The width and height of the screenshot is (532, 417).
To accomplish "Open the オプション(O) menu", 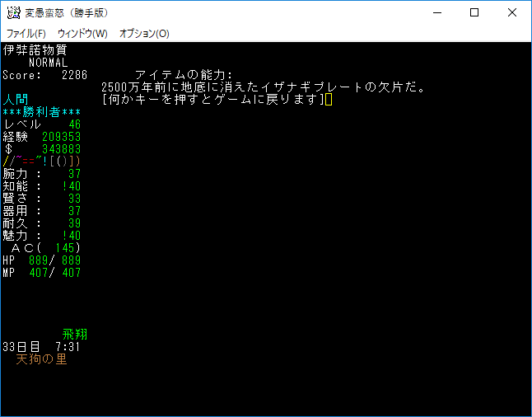I will click(x=144, y=34).
